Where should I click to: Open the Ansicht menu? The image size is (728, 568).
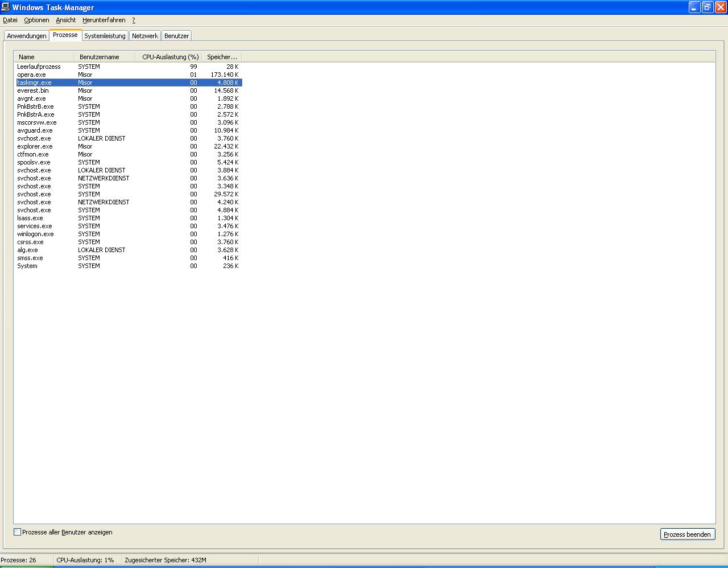point(66,20)
